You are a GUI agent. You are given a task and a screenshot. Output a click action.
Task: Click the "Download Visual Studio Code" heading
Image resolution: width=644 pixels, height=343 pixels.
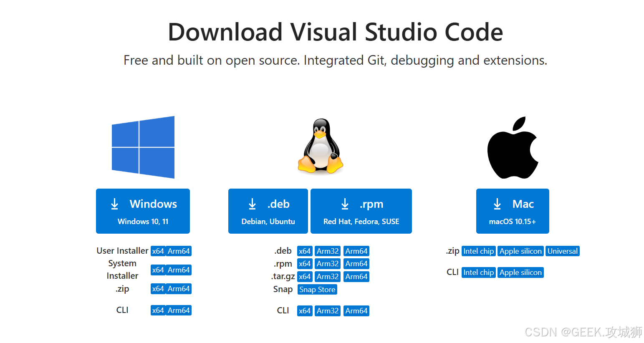335,32
